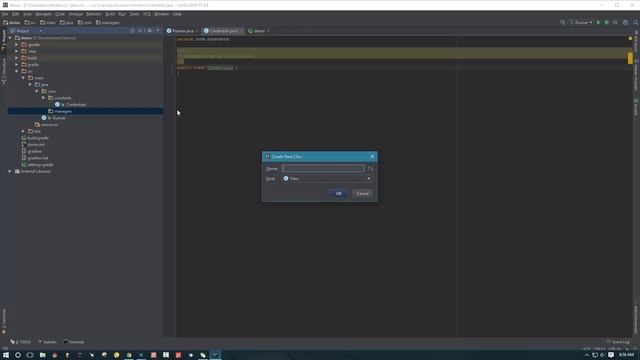Hide the Project panel with its hide icon

coord(158,31)
